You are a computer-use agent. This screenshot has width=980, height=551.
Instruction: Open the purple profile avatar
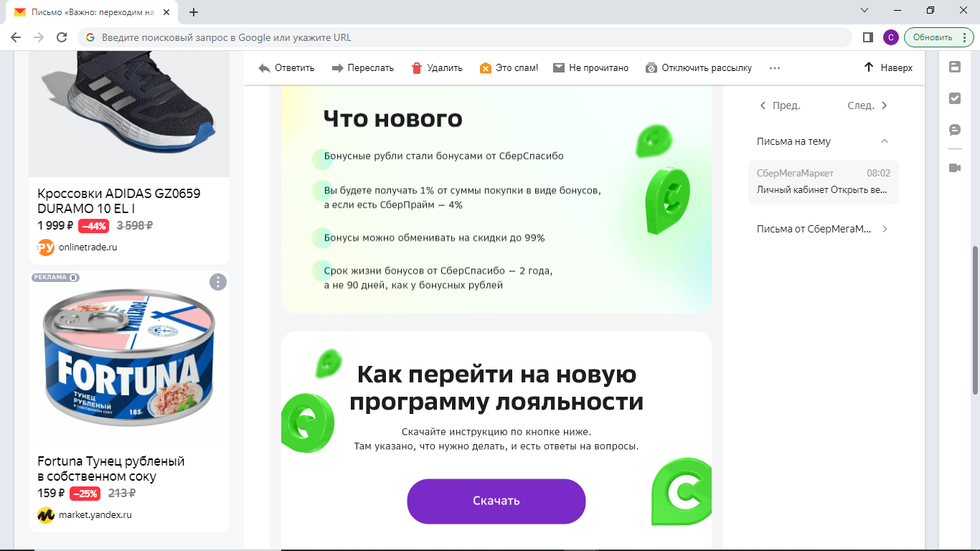tap(891, 37)
